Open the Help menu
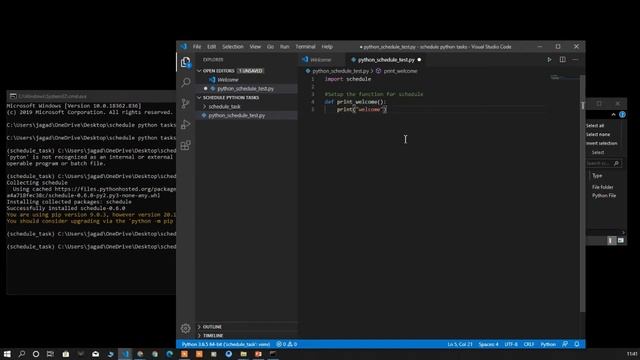The image size is (640, 360). point(327,47)
